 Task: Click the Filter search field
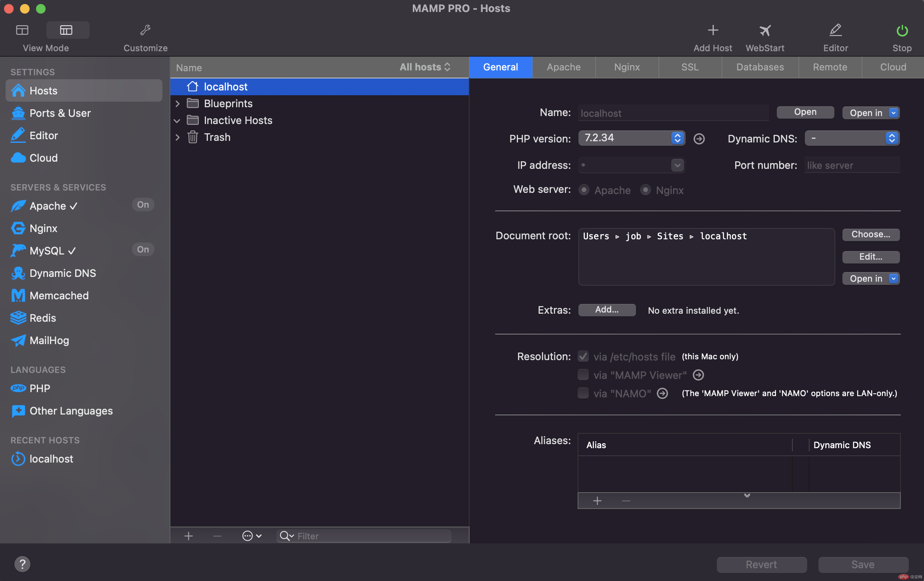(364, 536)
